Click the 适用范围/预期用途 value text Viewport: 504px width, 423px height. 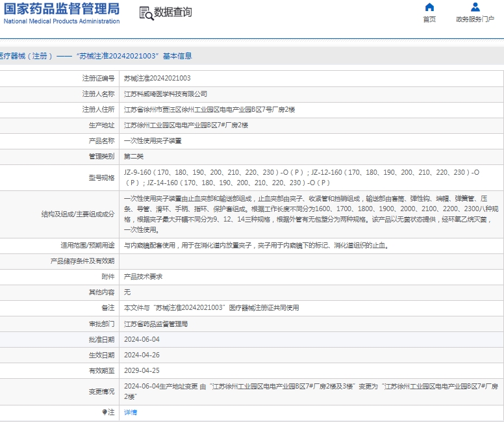pos(257,246)
